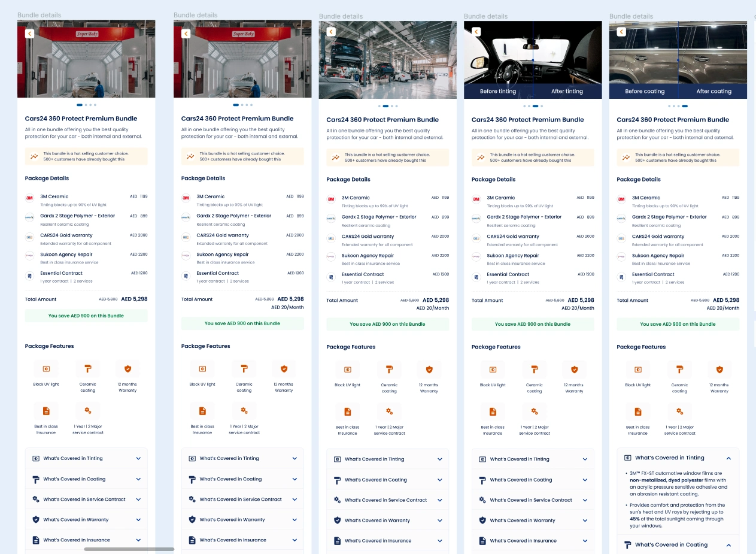
Task: Click service contract gears icon in fifth frame
Action: pos(679,411)
